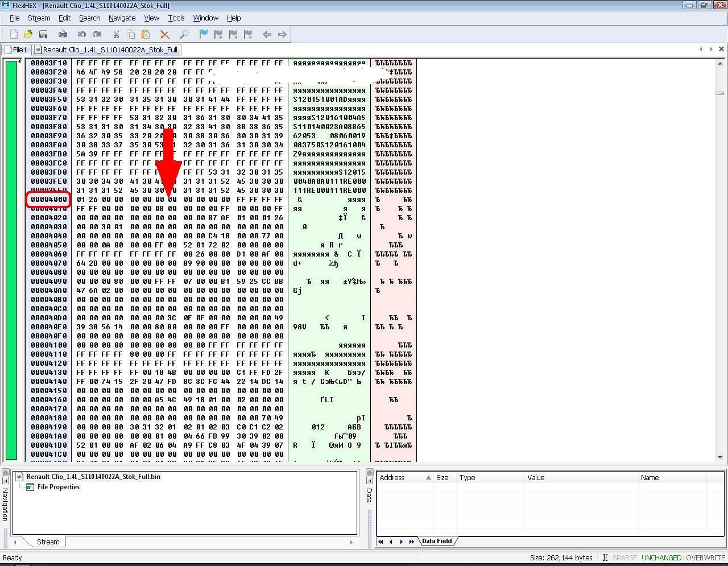Screen dimensions: 728x566
Task: Switch to the File1 document tab
Action: (x=16, y=49)
